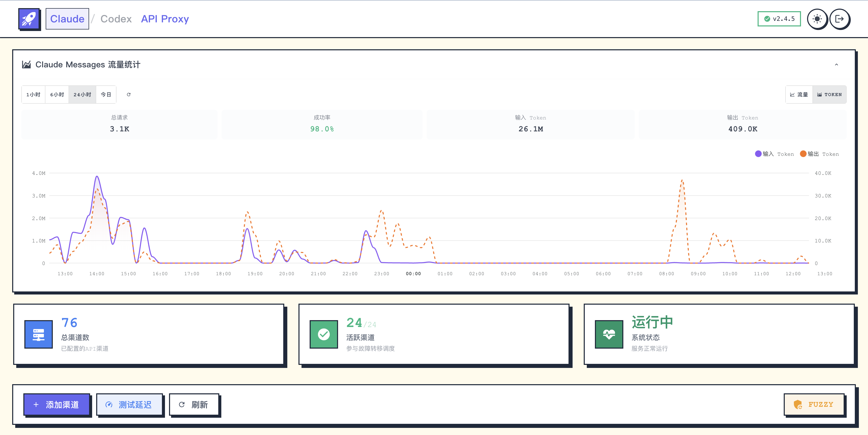Image resolution: width=868 pixels, height=435 pixels.
Task: Click the blue server channels icon
Action: point(38,334)
